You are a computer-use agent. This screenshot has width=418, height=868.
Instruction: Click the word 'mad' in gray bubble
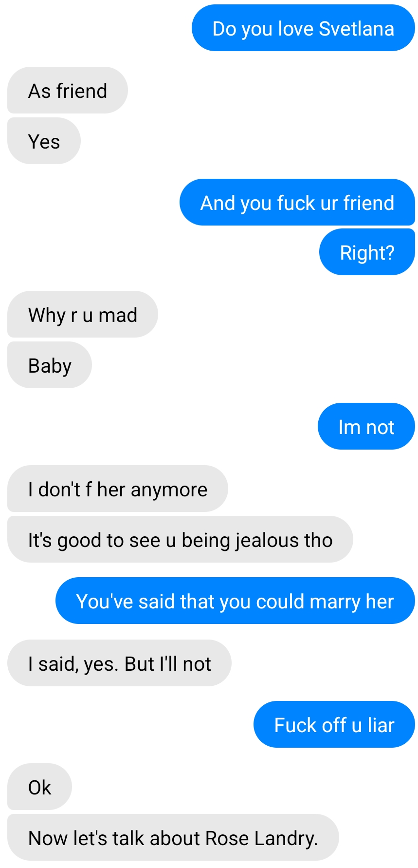pyautogui.click(x=118, y=315)
